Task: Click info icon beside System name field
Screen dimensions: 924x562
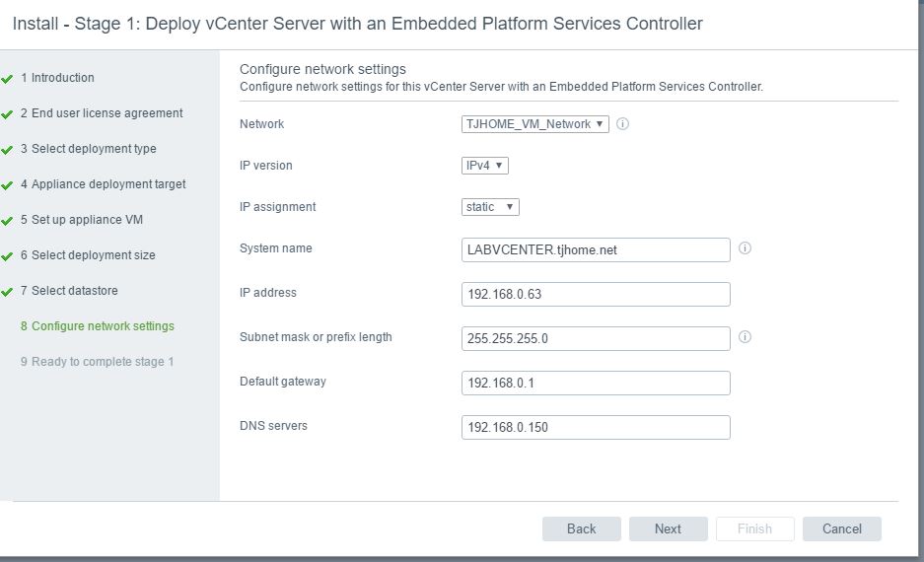Action: 745,248
